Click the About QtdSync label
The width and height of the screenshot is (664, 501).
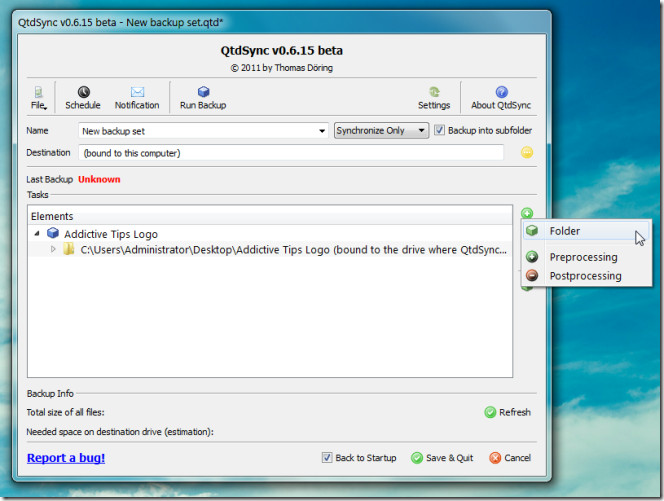(501, 105)
